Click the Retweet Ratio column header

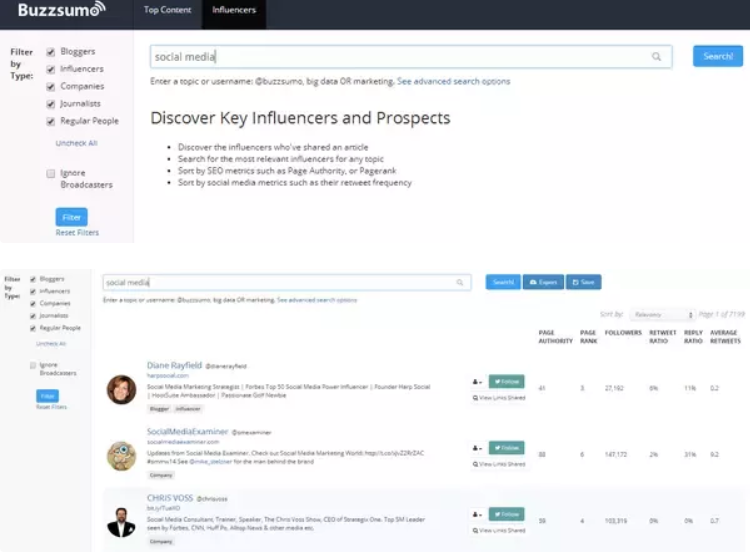662,337
